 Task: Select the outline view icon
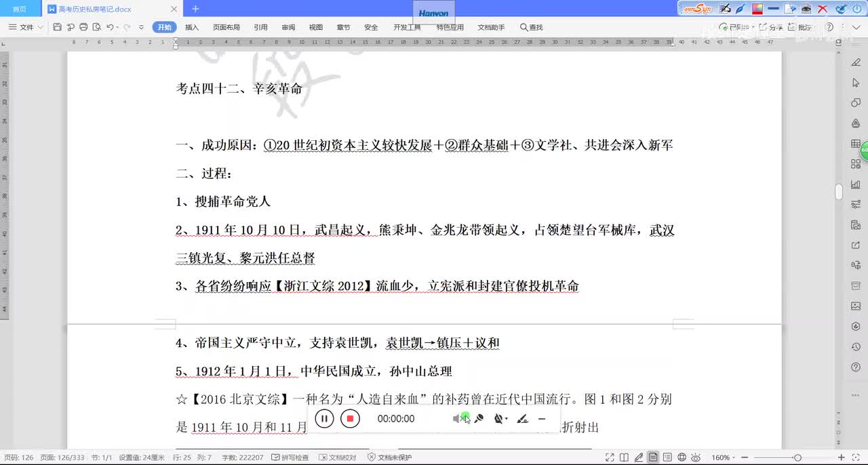[x=667, y=458]
